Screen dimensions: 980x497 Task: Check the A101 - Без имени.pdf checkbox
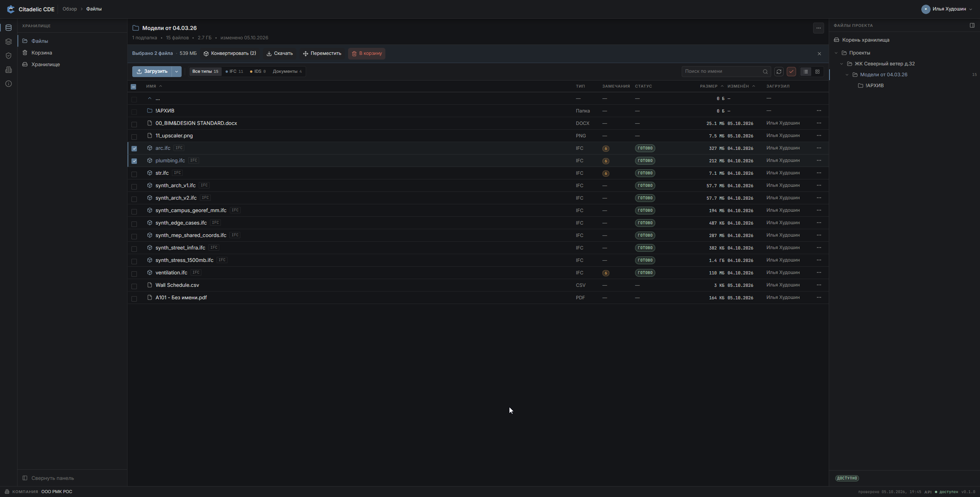[134, 299]
